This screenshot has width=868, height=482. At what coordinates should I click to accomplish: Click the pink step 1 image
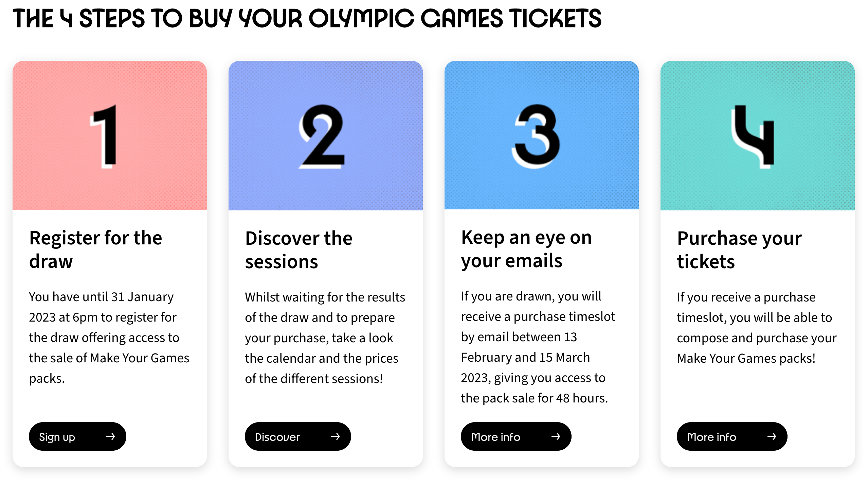110,135
